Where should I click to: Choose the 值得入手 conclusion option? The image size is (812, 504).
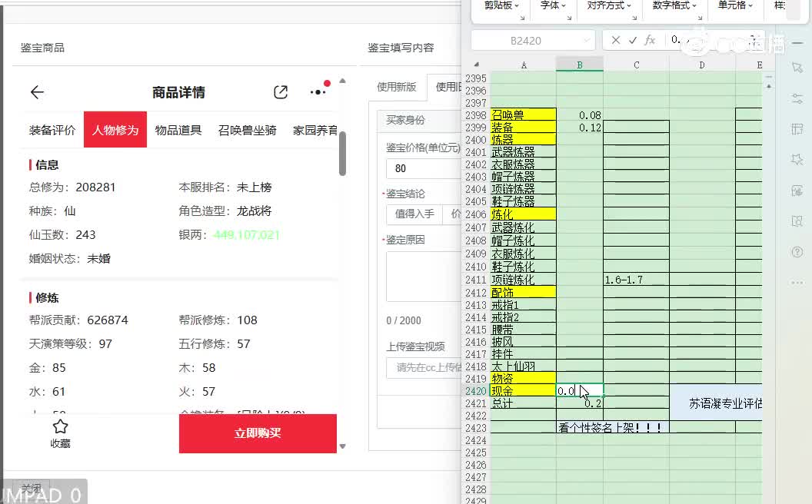pos(414,214)
